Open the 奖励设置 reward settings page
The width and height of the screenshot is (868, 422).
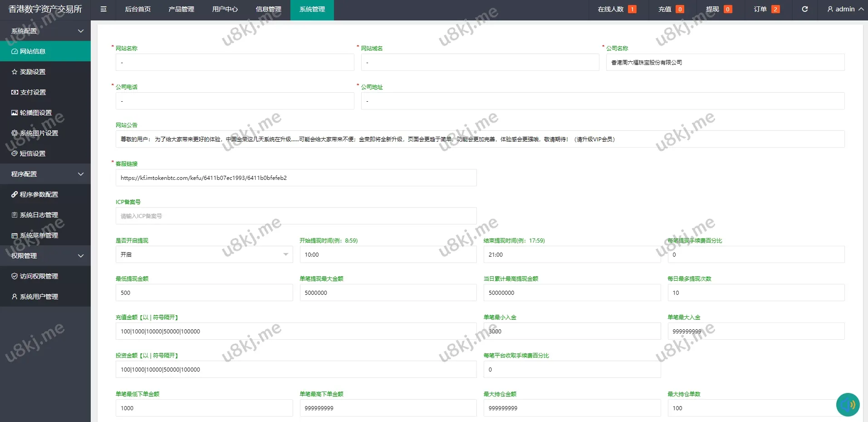coord(32,71)
